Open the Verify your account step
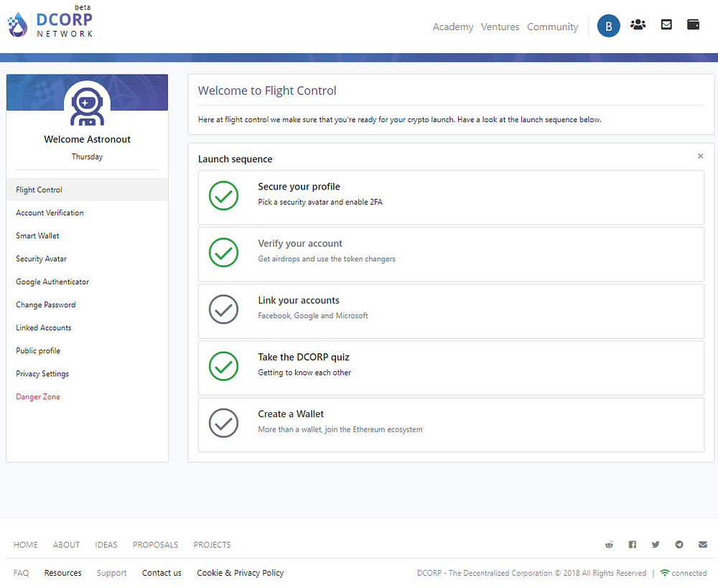Screen dimensions: 718x588 pos(451,254)
